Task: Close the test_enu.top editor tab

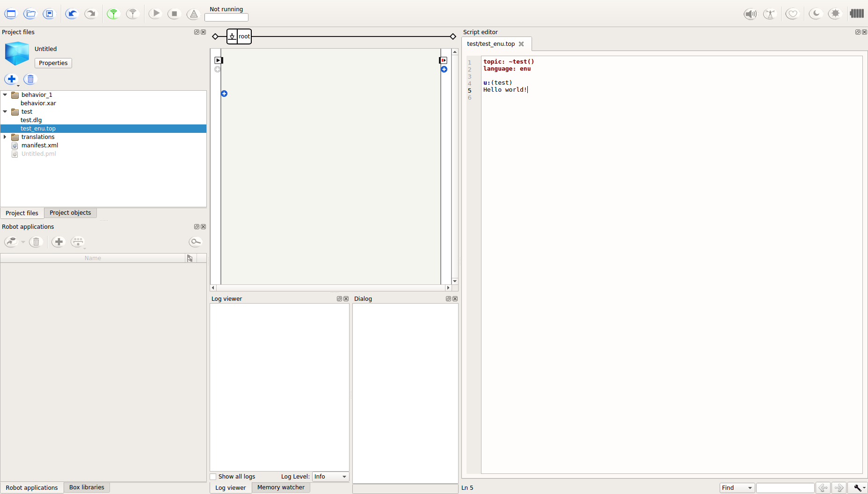Action: [x=521, y=44]
